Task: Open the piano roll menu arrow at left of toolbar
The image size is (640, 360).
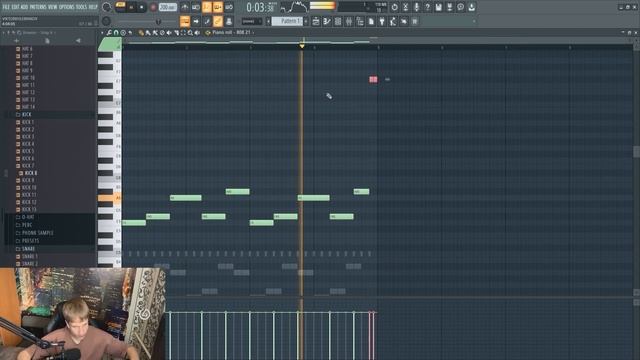Action: pyautogui.click(x=102, y=33)
